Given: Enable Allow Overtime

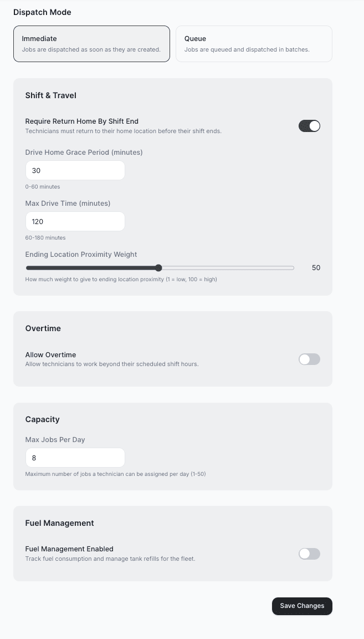Looking at the screenshot, I should pyautogui.click(x=309, y=359).
